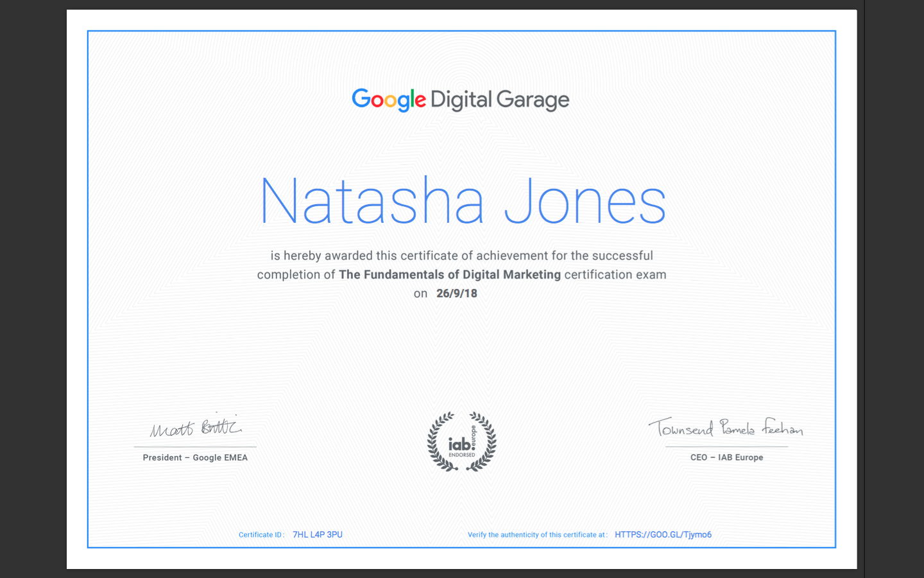This screenshot has height=578, width=924.
Task: Click the bold Fundamentals of Digital Marketing text
Action: tap(450, 274)
